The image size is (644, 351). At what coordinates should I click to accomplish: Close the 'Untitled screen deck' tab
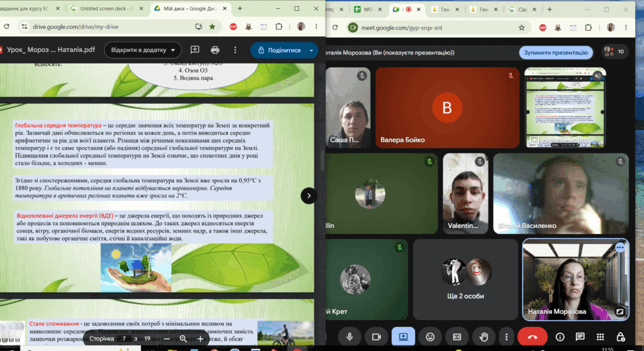point(141,9)
